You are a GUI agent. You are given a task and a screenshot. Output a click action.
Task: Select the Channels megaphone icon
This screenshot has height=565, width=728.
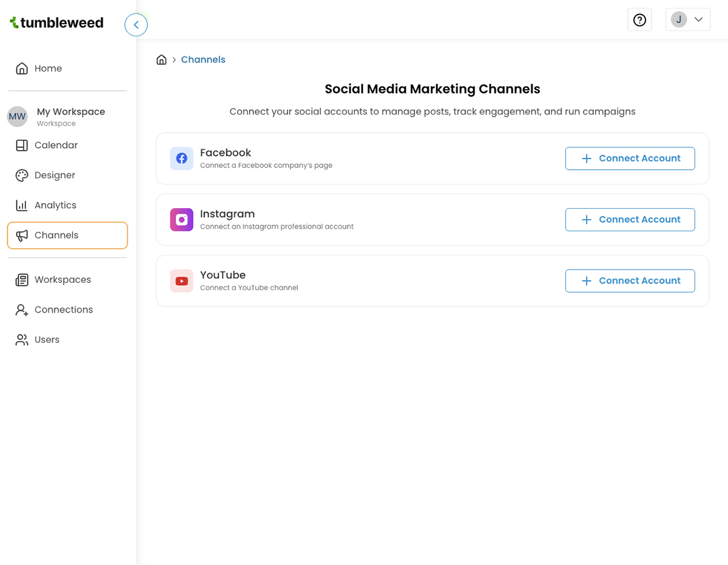point(22,235)
